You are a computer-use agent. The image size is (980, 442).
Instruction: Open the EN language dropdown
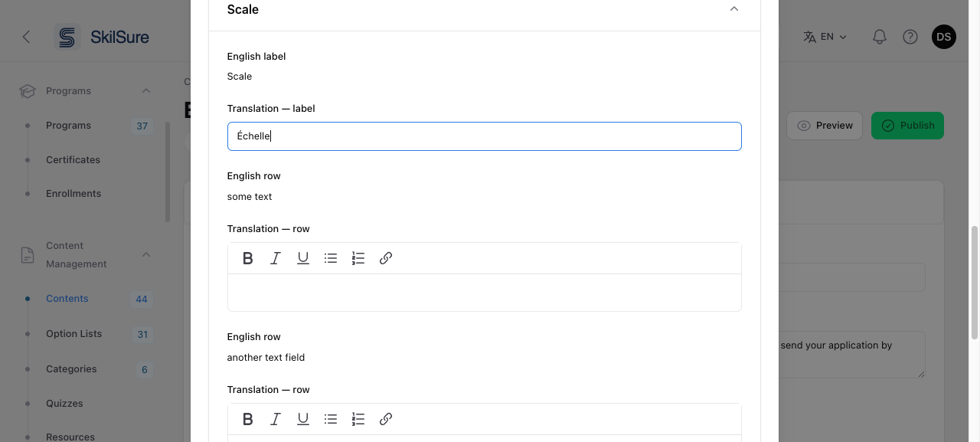coord(825,37)
